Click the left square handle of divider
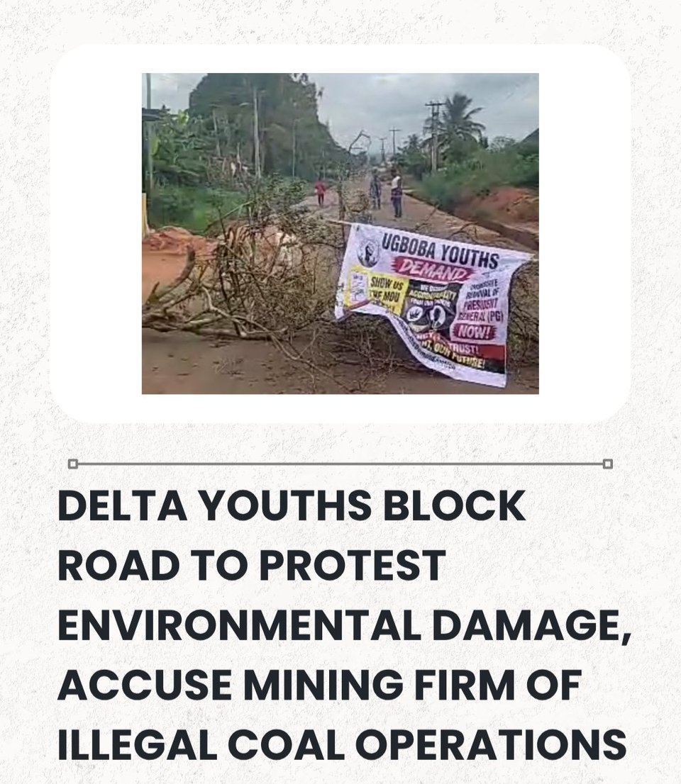This screenshot has height=784, width=681. point(73,464)
